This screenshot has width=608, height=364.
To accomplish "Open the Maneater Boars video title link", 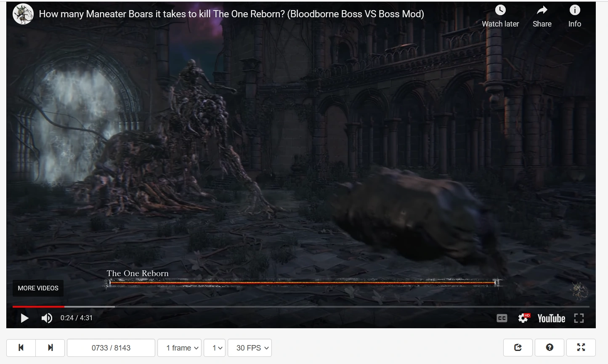I will coord(231,14).
